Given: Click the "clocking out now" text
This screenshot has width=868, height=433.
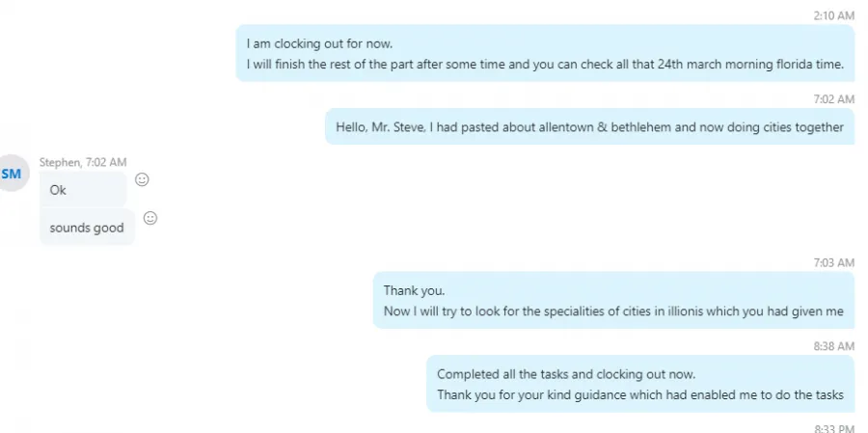Looking at the screenshot, I should pos(646,374).
